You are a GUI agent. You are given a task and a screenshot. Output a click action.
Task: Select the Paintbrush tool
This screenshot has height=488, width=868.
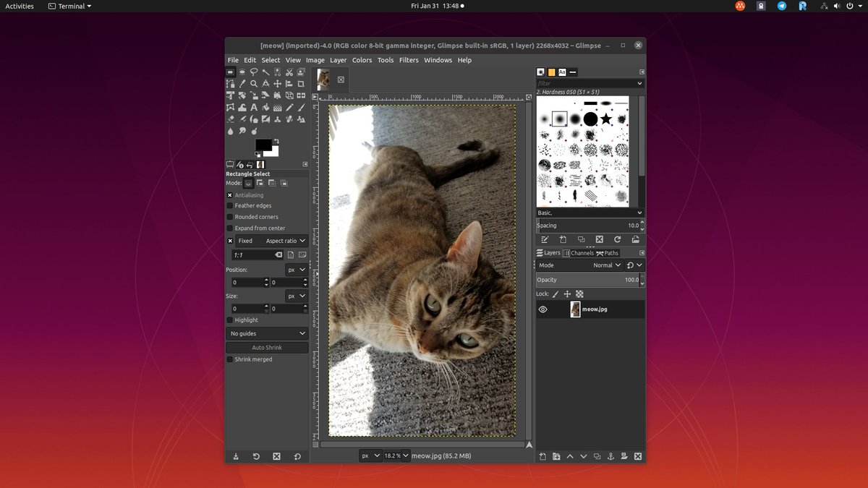[x=300, y=107]
